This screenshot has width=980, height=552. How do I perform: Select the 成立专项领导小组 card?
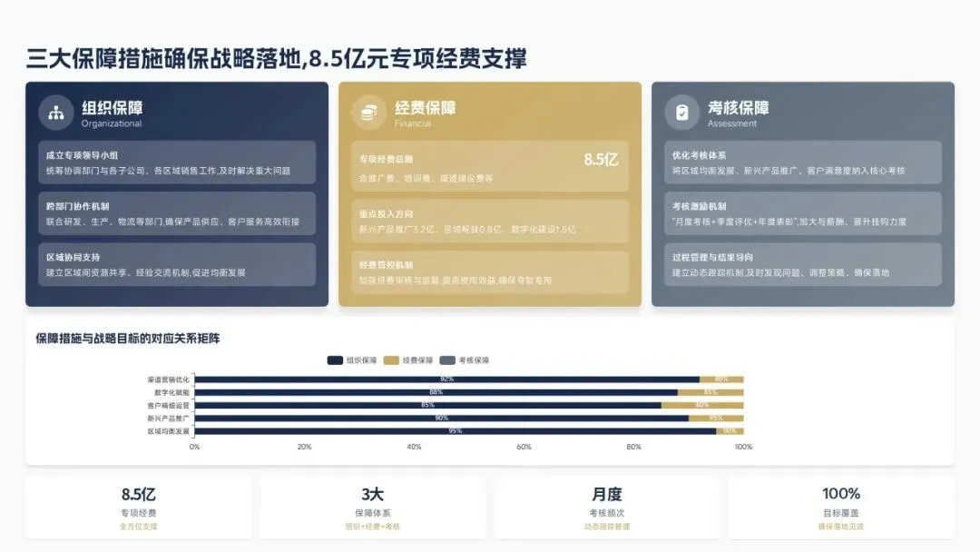click(x=177, y=163)
